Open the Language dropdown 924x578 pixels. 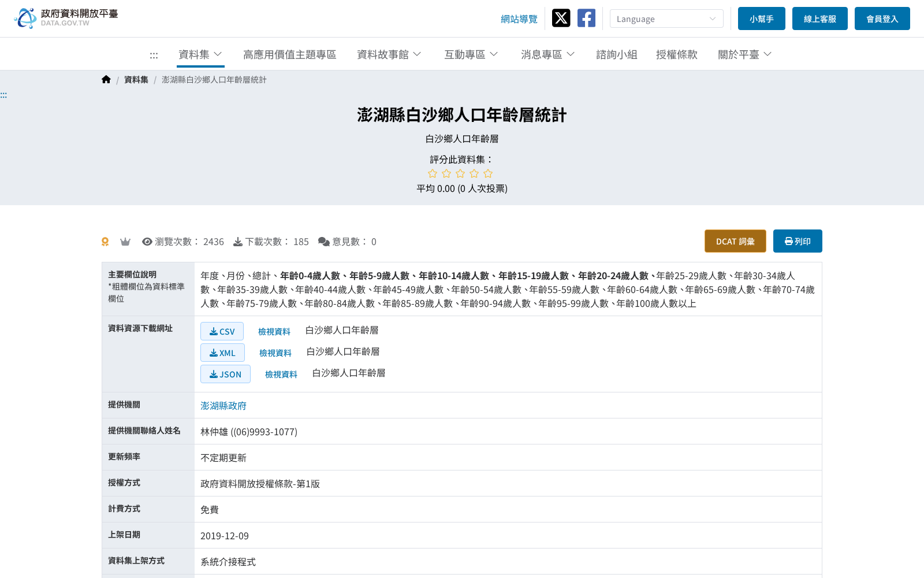pyautogui.click(x=666, y=18)
